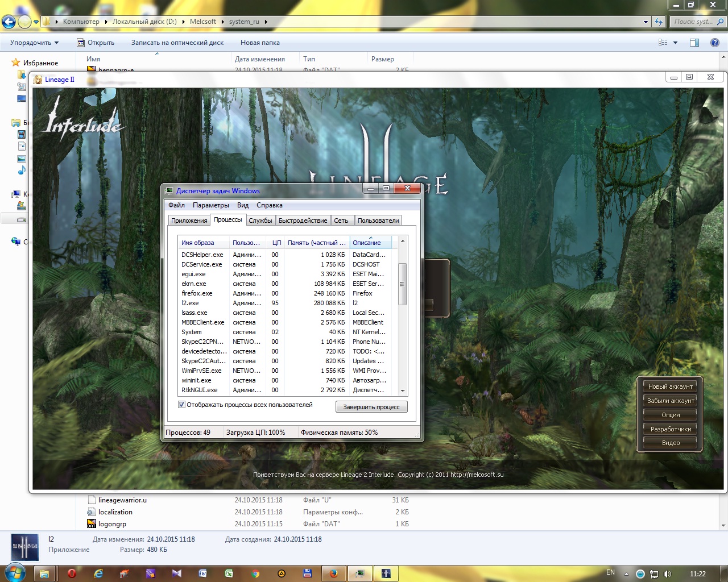
Task: Switch to the Быстродействие tab
Action: click(303, 221)
